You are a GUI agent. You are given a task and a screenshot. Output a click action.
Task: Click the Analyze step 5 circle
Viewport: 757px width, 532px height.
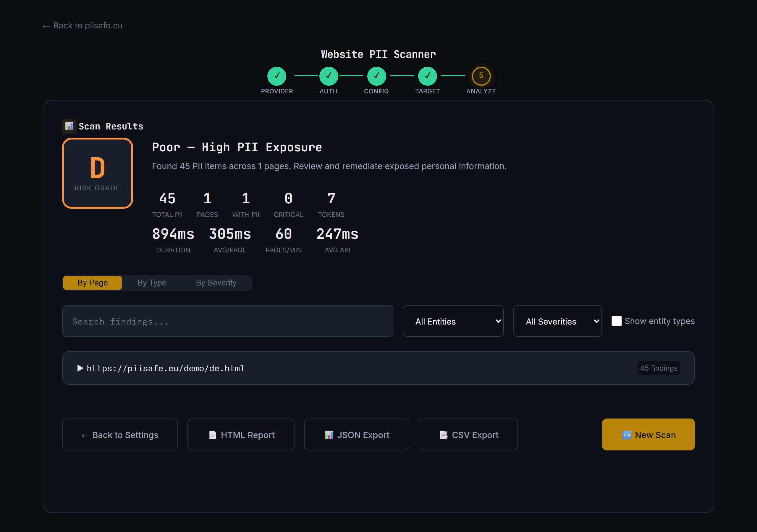[481, 76]
